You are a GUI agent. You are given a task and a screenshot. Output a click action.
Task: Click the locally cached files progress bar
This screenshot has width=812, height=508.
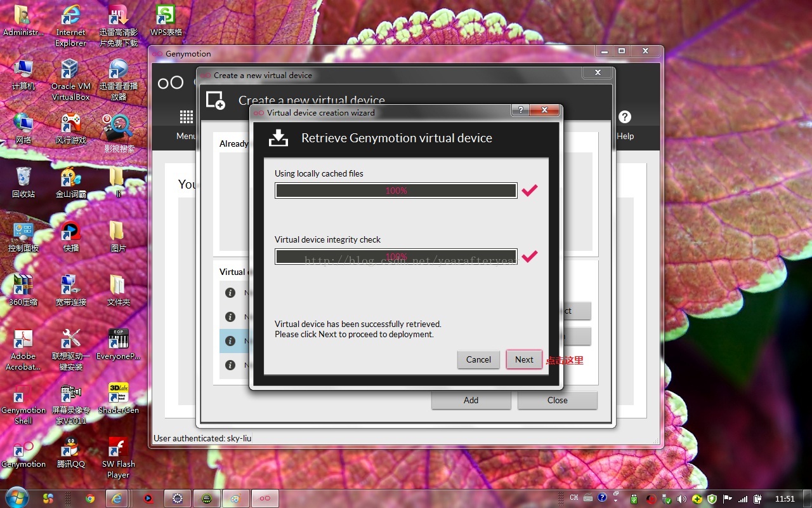click(x=396, y=190)
